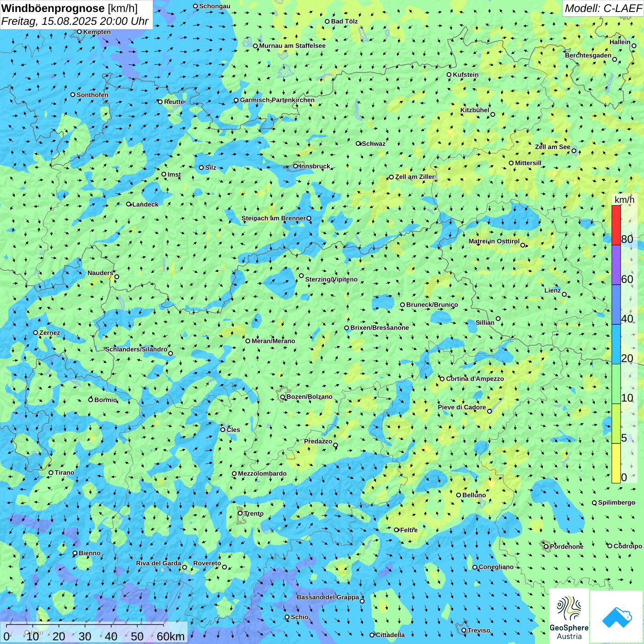The width and height of the screenshot is (644, 644).
Task: Click the 'Schio' label
Action: click(299, 617)
